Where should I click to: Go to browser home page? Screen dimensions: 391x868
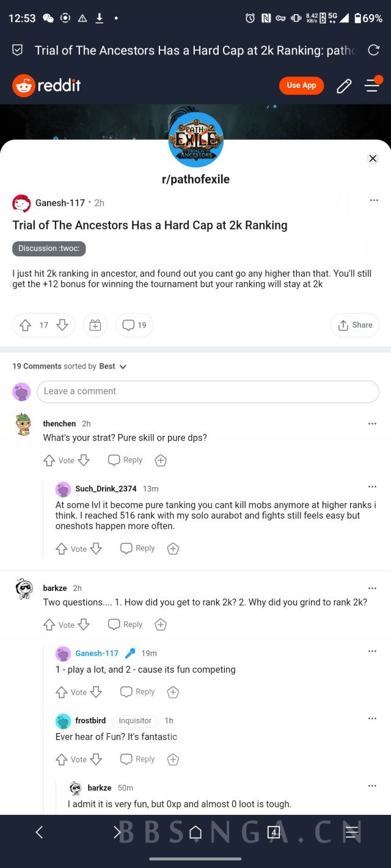point(195,833)
